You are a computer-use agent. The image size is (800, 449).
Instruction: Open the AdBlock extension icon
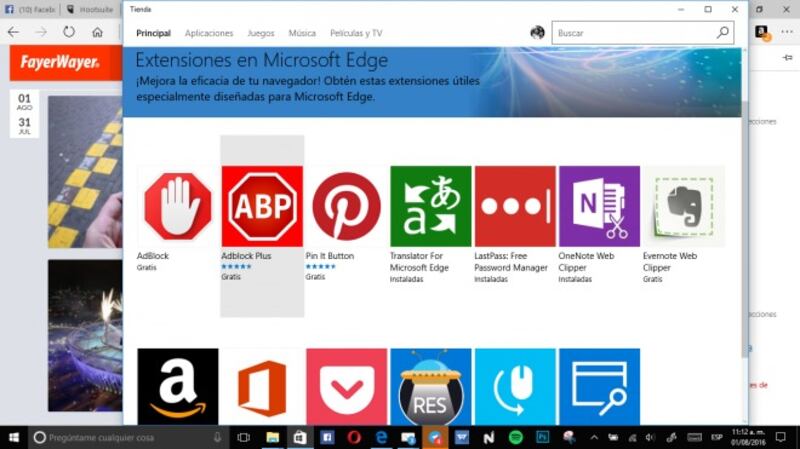point(178,206)
